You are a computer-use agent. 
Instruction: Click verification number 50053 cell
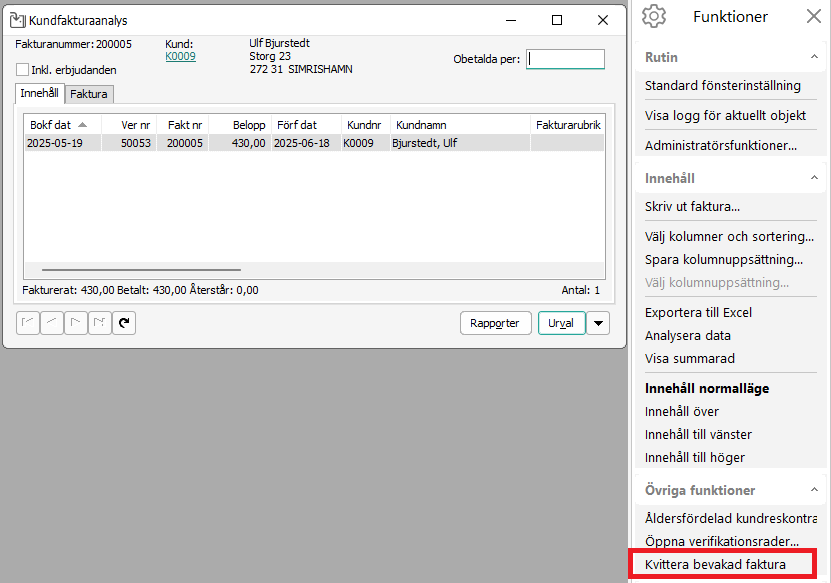click(x=129, y=143)
